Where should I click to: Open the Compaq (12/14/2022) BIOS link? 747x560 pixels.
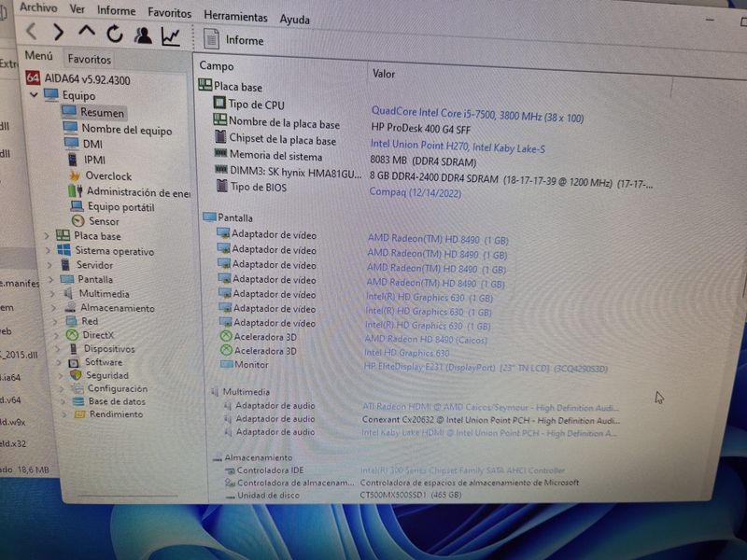tap(415, 192)
